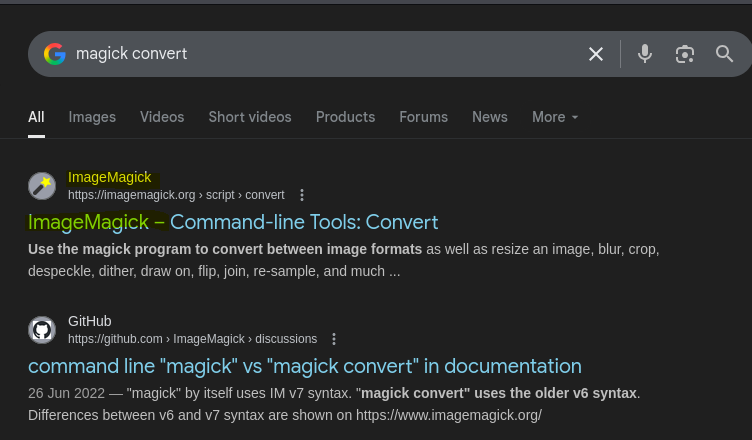The height and width of the screenshot is (440, 752).
Task: Start voice search with microphone icon
Action: coord(645,54)
